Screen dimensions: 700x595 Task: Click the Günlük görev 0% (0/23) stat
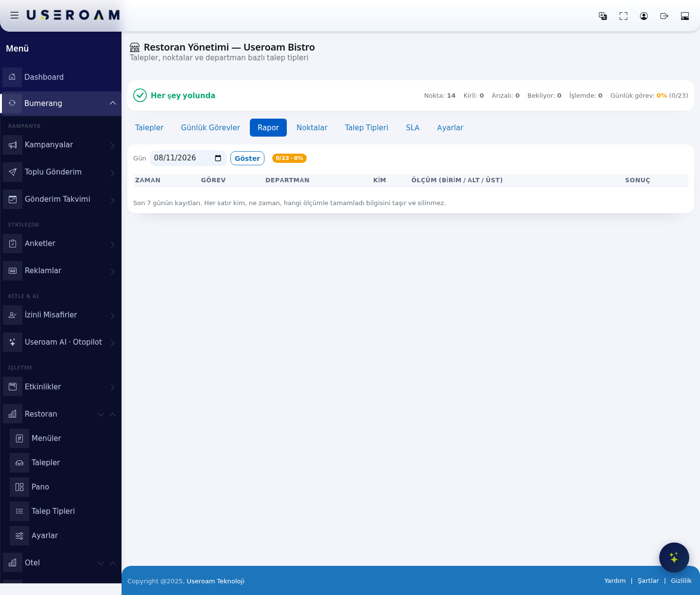click(649, 95)
